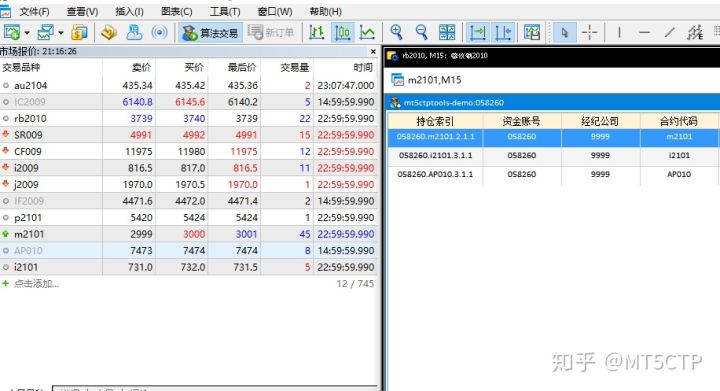This screenshot has height=391, width=720.
Task: Toggle the Market Watch window icon
Action: [79, 32]
